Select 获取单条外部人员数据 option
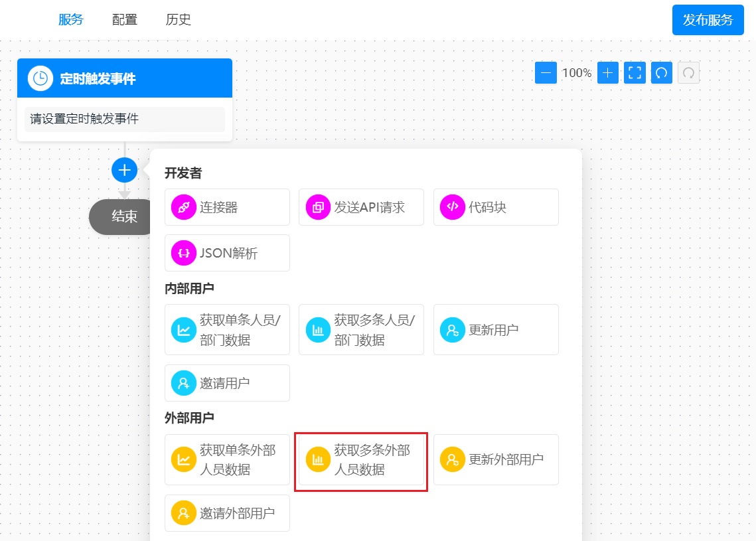Viewport: 756px width, 541px height. (227, 459)
